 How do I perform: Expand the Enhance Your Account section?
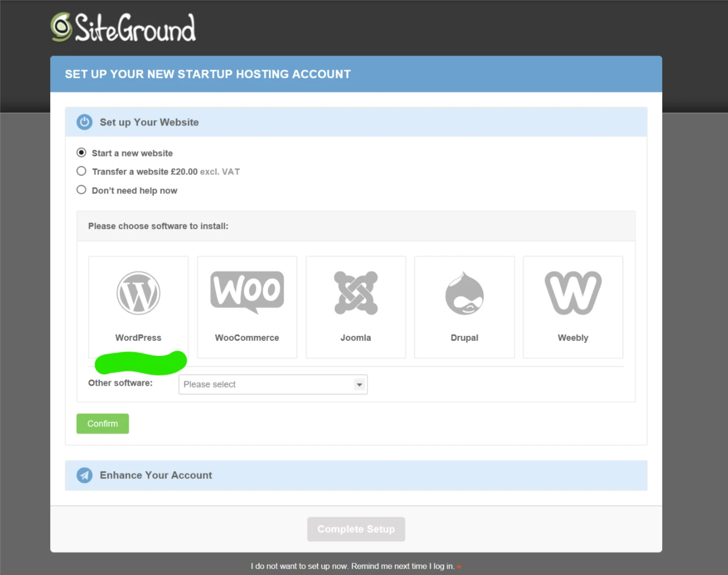(356, 475)
